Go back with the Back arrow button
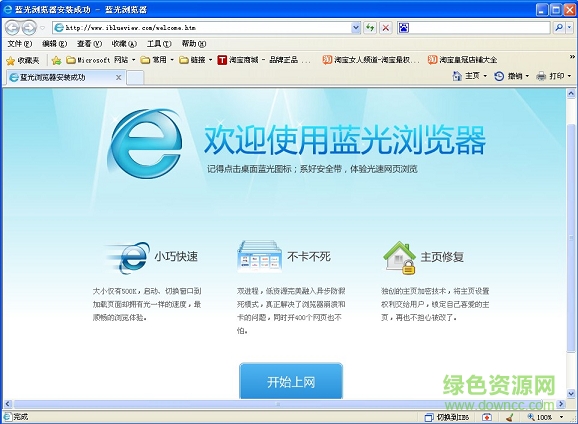Screen dimensions: 578x424 pos(12,28)
